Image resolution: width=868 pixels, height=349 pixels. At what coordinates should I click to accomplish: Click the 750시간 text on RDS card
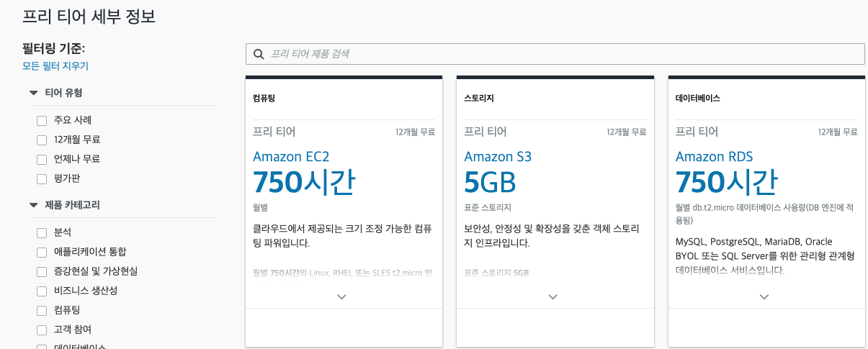click(727, 183)
